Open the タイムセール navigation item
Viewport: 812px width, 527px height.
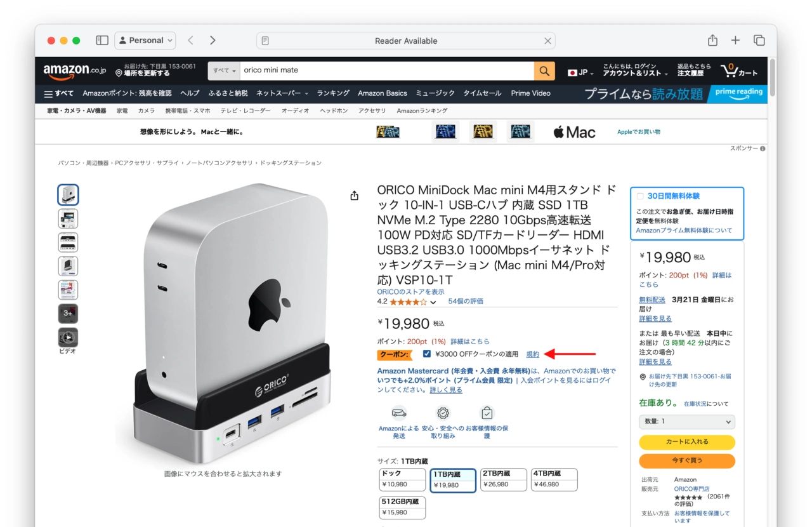482,93
